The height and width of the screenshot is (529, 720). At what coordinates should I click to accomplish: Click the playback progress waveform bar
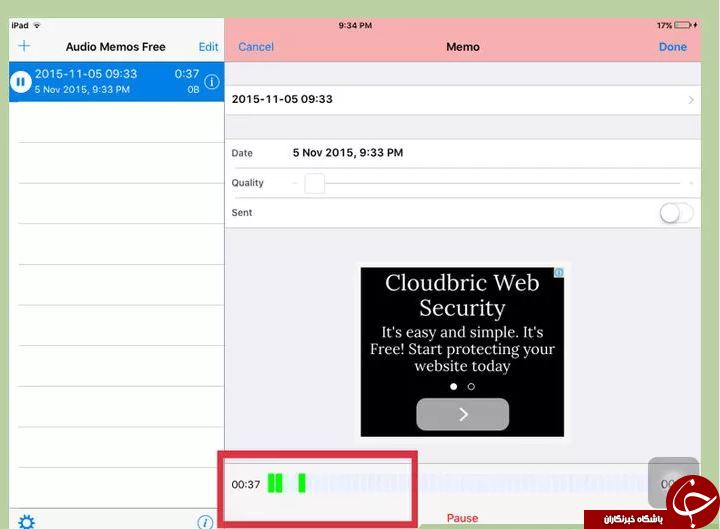456,484
